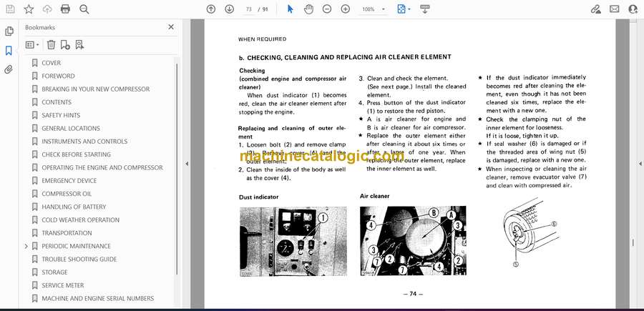644x311 pixels.
Task: Open MACHINE AND ENGINE SERIAL NUMBERS
Action: click(98, 299)
